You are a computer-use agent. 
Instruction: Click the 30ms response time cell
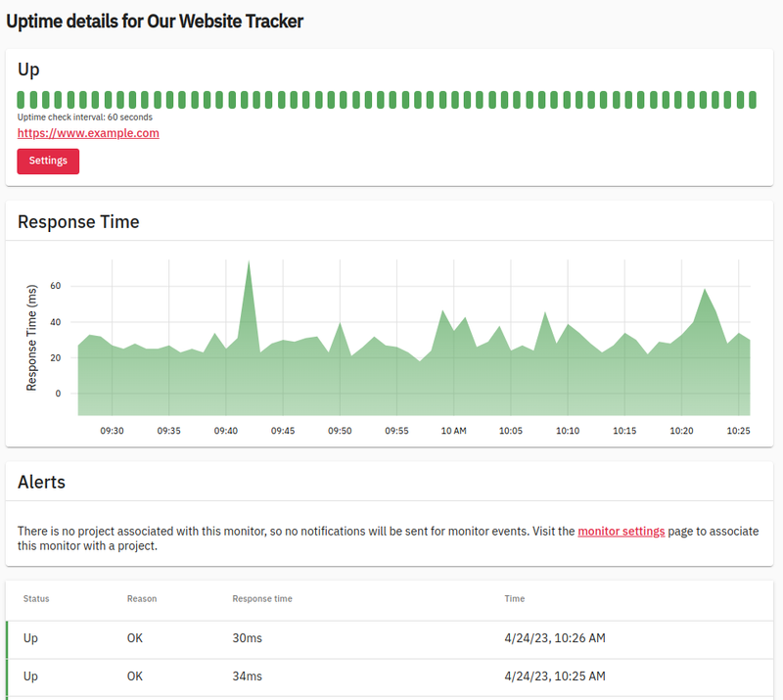tap(248, 638)
